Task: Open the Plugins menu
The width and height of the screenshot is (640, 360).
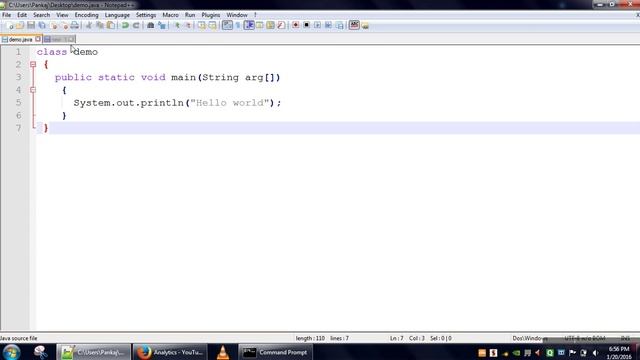Action: [x=211, y=15]
